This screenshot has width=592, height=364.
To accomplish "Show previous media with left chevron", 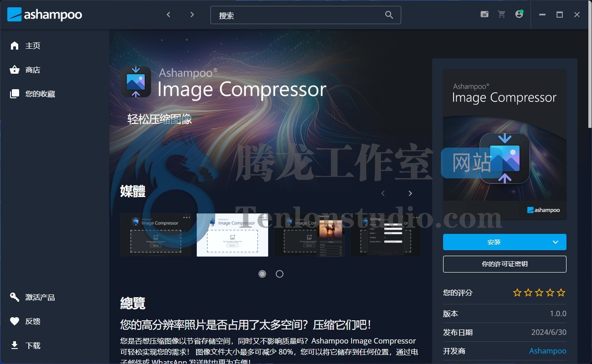I will pyautogui.click(x=383, y=193).
